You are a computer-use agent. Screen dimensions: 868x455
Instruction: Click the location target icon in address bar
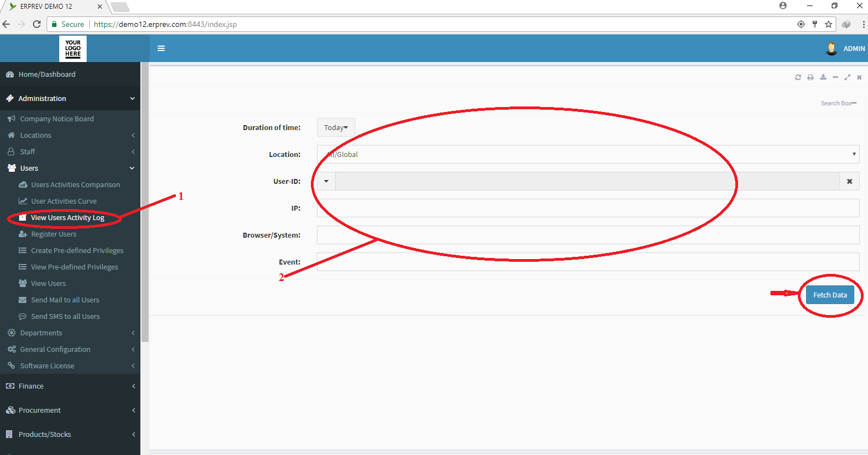point(801,24)
